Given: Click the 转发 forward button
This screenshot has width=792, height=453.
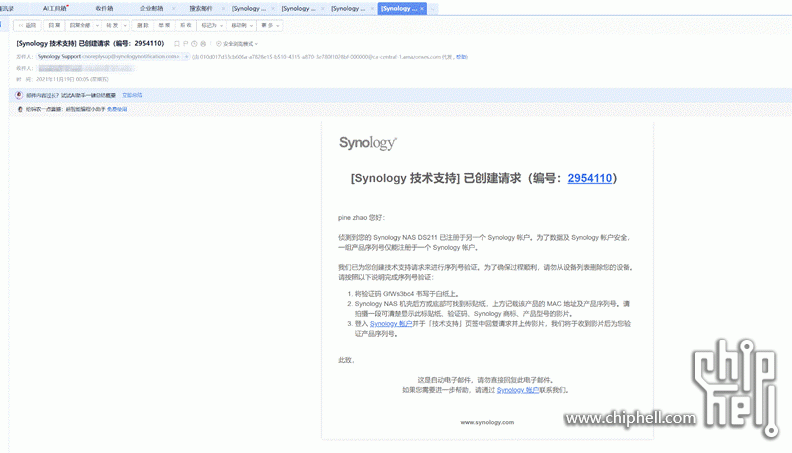Looking at the screenshot, I should click(112, 25).
